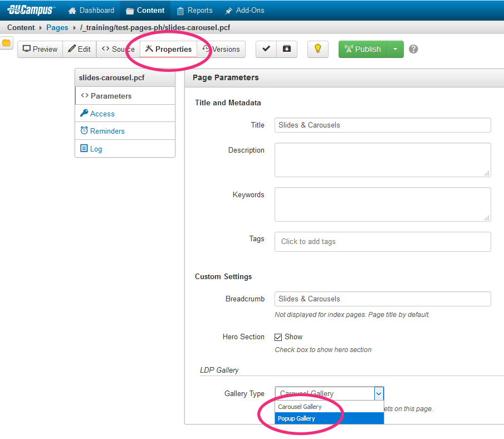Click the Description field resize handle

[x=487, y=173]
